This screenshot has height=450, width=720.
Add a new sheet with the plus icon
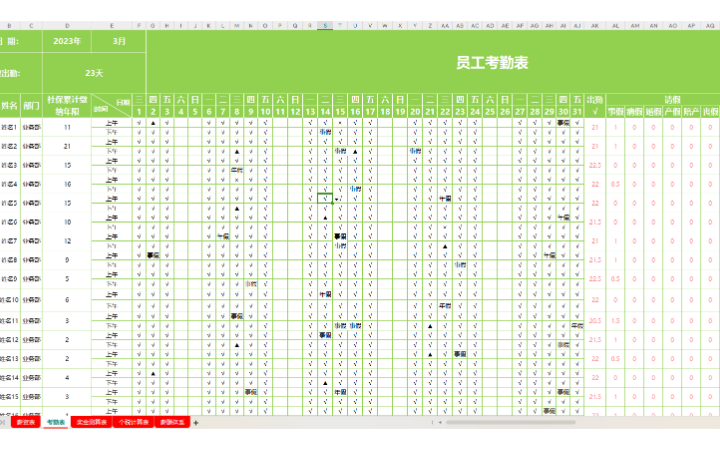click(196, 422)
